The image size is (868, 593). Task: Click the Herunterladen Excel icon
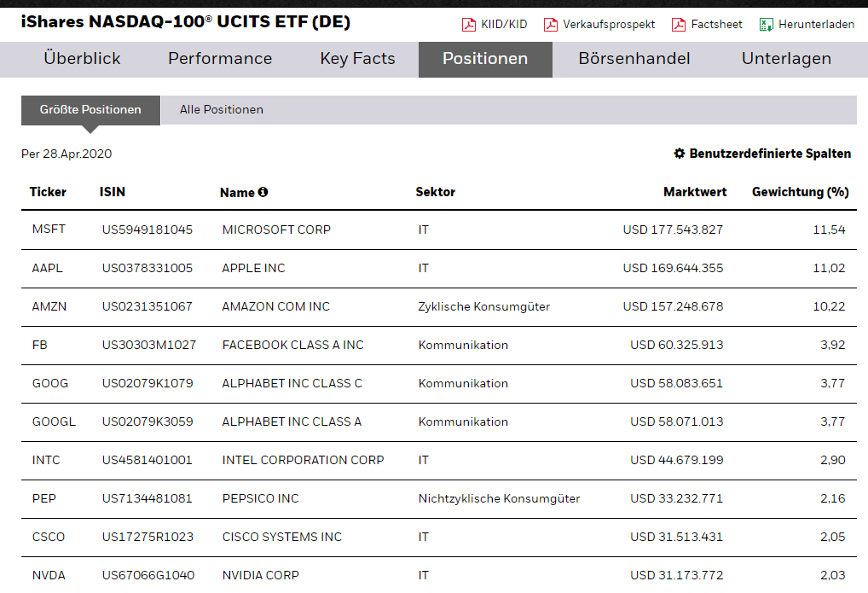tap(766, 25)
